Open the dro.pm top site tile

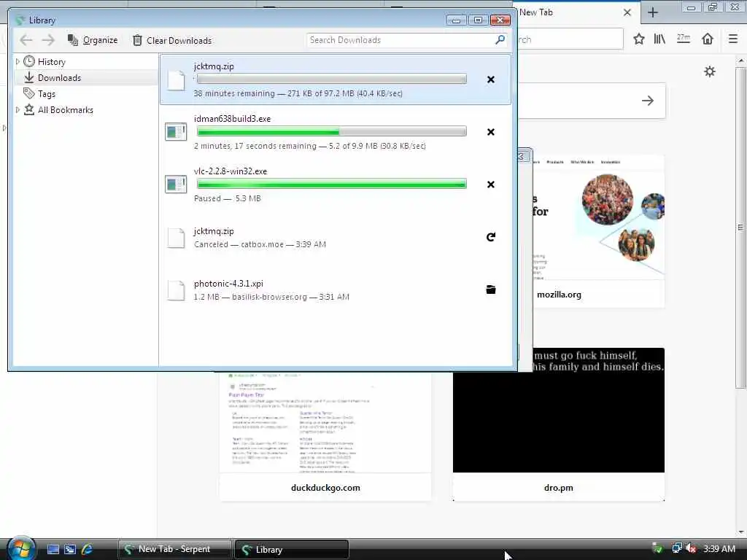click(558, 424)
